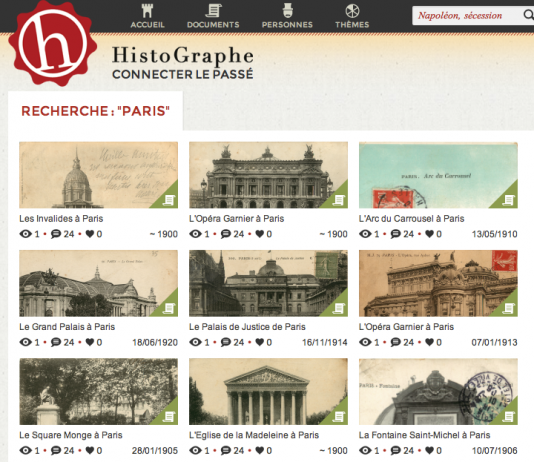
Task: Click the search magnifier icon
Action: pyautogui.click(x=529, y=15)
